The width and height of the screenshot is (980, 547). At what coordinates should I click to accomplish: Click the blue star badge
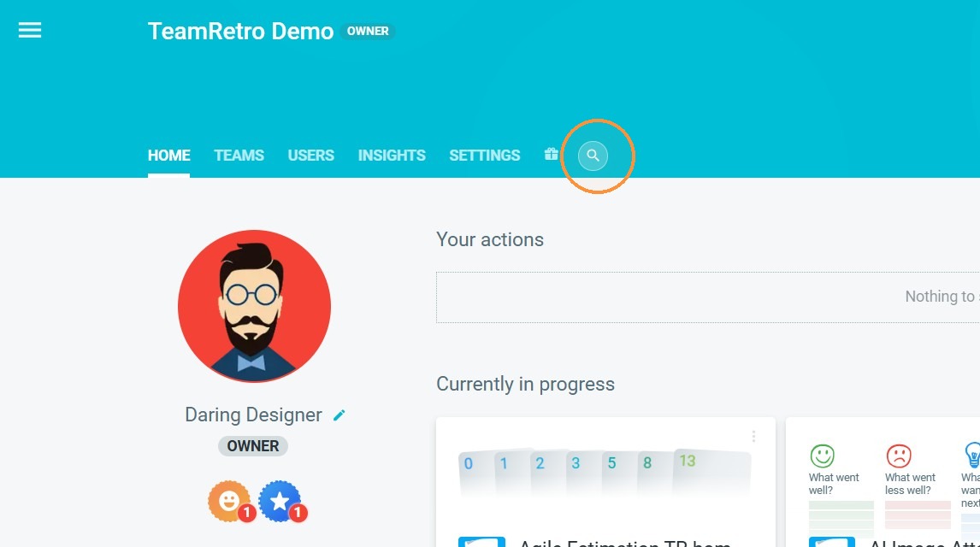coord(280,500)
